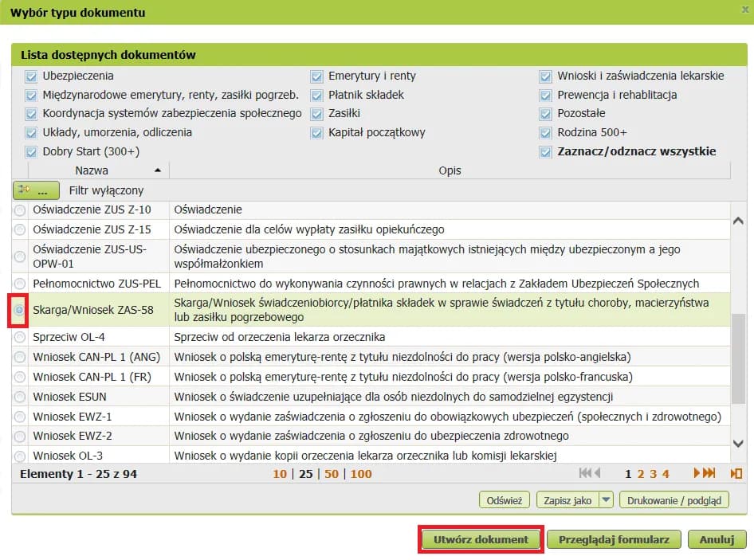The height and width of the screenshot is (560, 754).
Task: Open page 4 of the list
Action: pyautogui.click(x=666, y=474)
